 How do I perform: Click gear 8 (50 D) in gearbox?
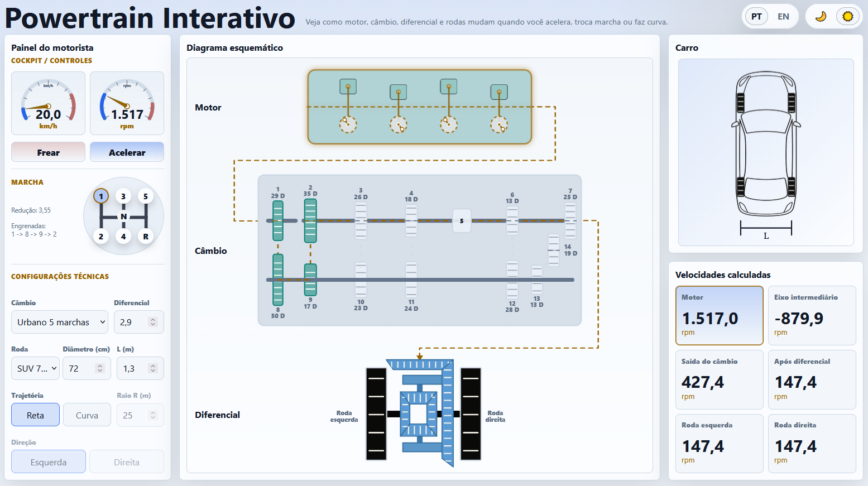tap(278, 280)
